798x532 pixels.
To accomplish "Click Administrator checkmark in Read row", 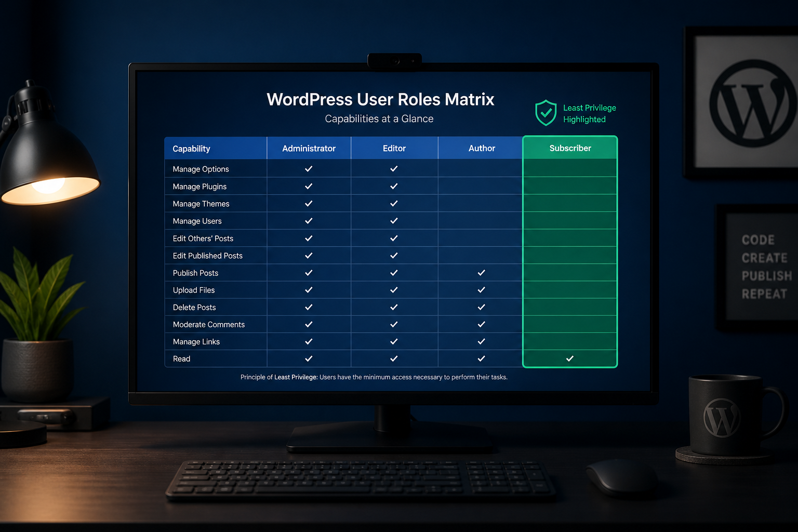I will (x=309, y=358).
